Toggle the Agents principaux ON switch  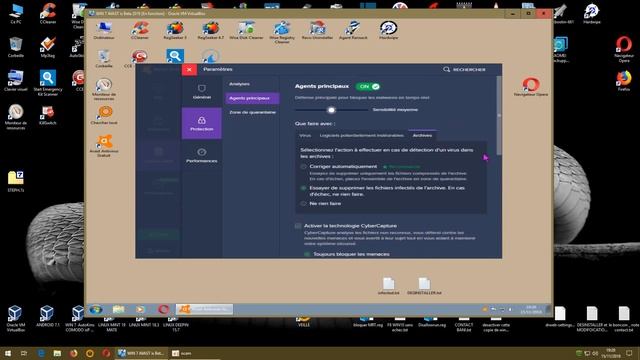click(368, 87)
